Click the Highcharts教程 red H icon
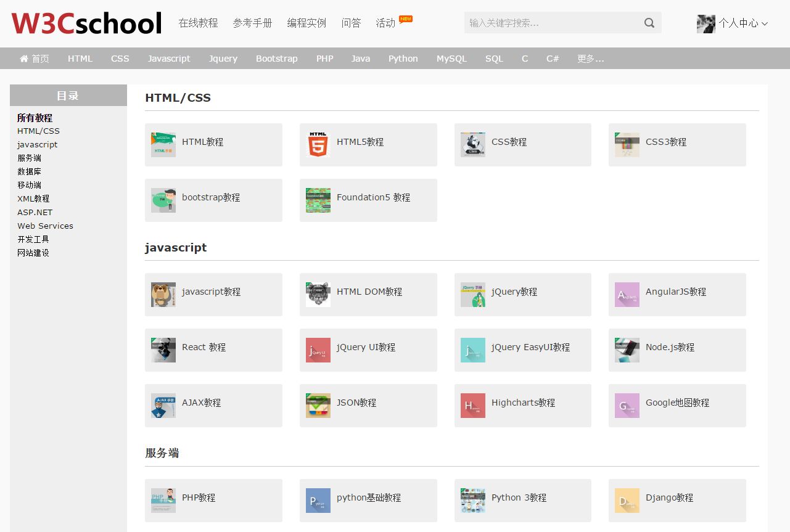Image resolution: width=790 pixels, height=532 pixels. (473, 406)
